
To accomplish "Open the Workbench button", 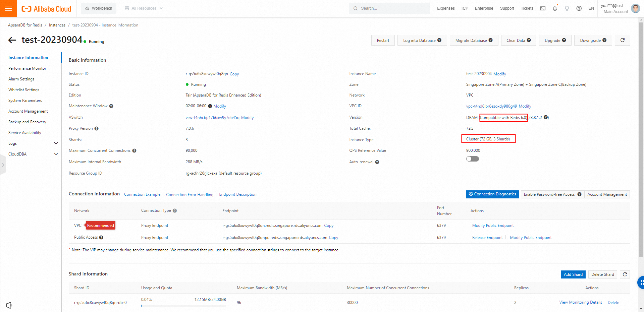I will click(x=99, y=8).
